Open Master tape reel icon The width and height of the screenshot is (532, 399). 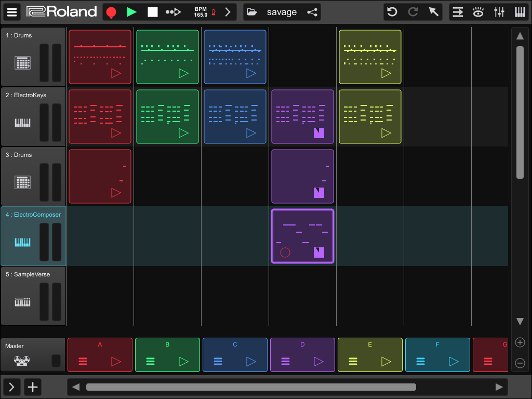(x=22, y=361)
